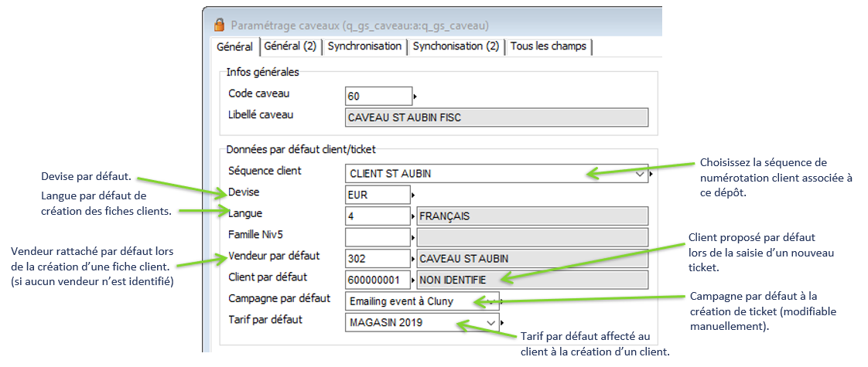
Task: Click the empty Famille Niv5 code field
Action: click(377, 237)
